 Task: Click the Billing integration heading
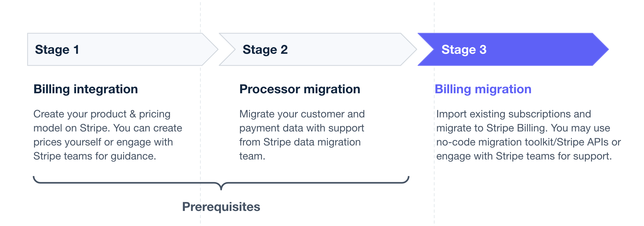[86, 89]
